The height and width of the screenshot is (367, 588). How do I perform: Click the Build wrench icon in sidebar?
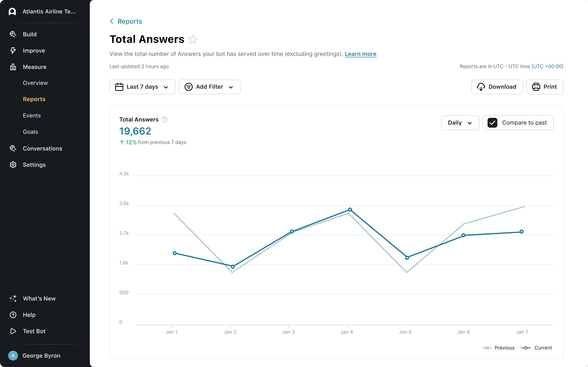coord(13,34)
